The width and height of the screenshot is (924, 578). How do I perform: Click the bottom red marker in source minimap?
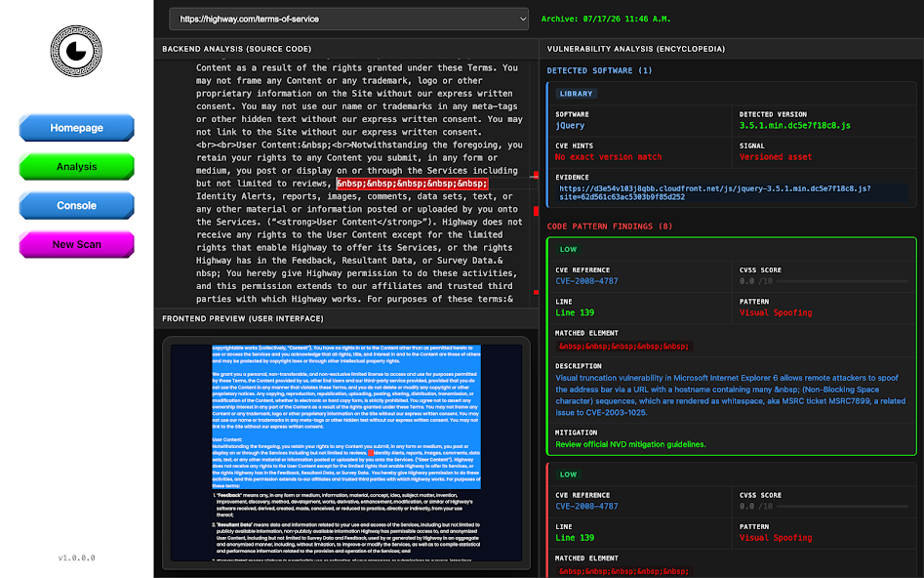[536, 292]
